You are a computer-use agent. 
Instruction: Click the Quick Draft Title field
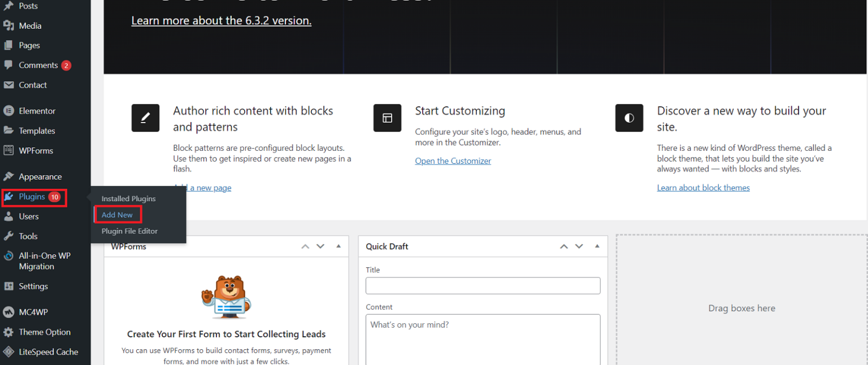pos(483,285)
